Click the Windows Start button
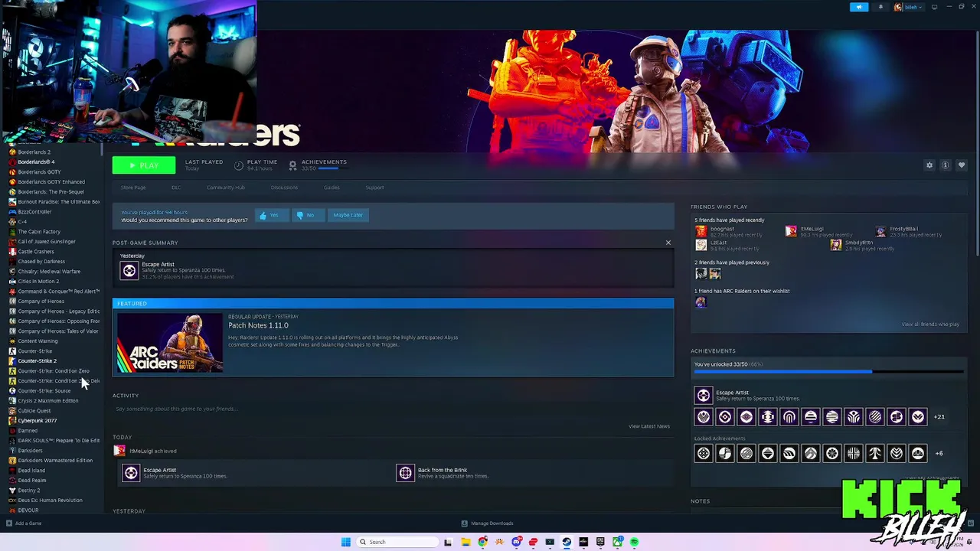Screen dimensions: 980x551 (x=346, y=542)
